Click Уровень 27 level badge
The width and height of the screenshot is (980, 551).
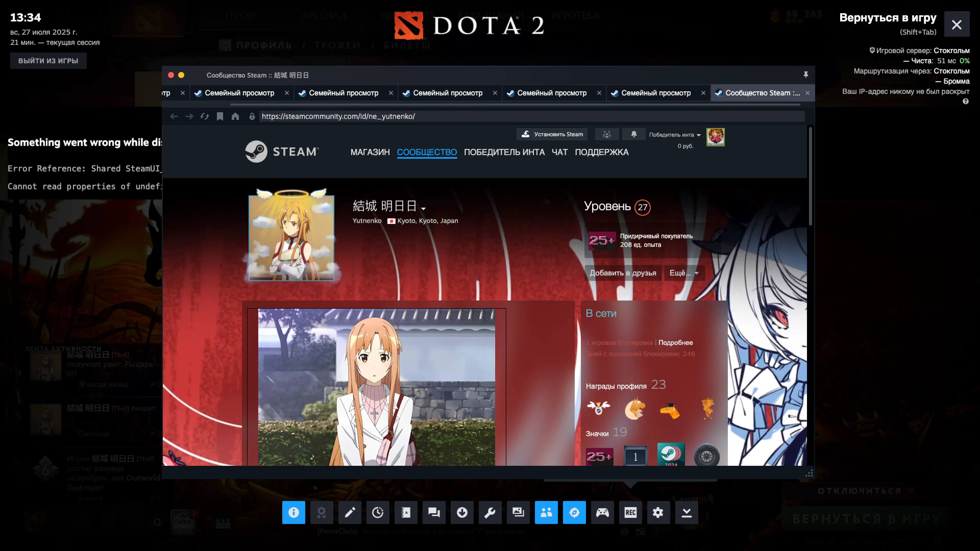643,207
